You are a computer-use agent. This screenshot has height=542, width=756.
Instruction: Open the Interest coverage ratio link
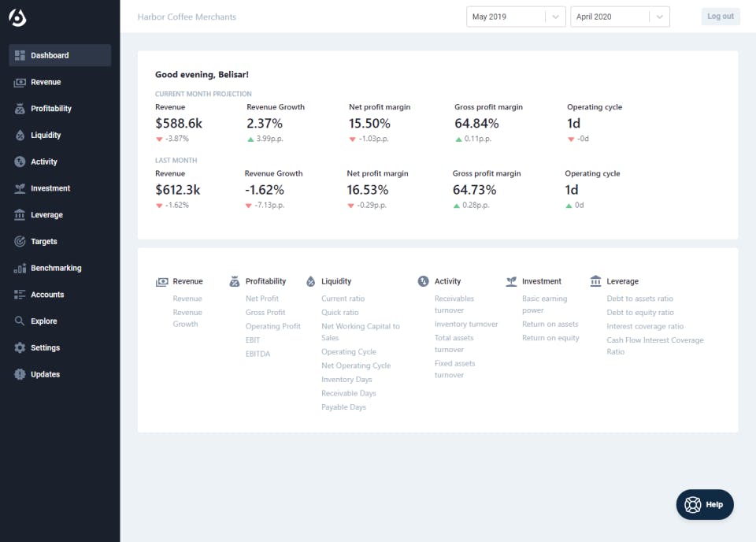coord(645,326)
